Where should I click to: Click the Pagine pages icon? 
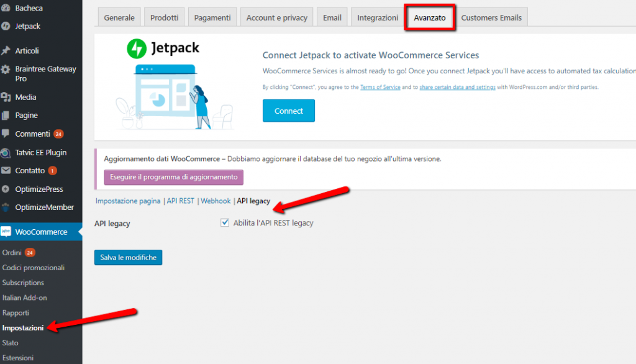[x=6, y=116]
